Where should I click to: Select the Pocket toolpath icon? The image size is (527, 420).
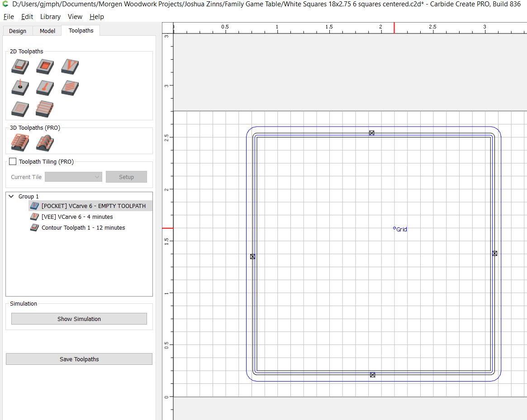(45, 67)
